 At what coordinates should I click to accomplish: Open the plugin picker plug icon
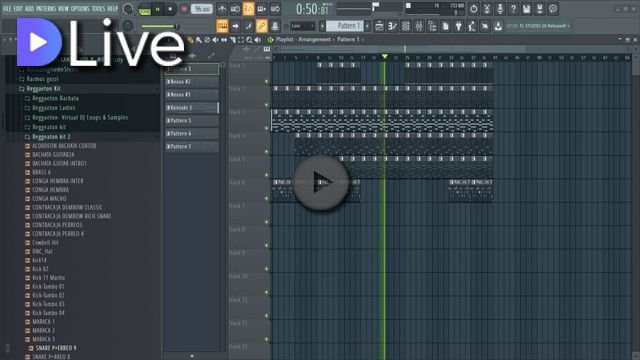[458, 26]
